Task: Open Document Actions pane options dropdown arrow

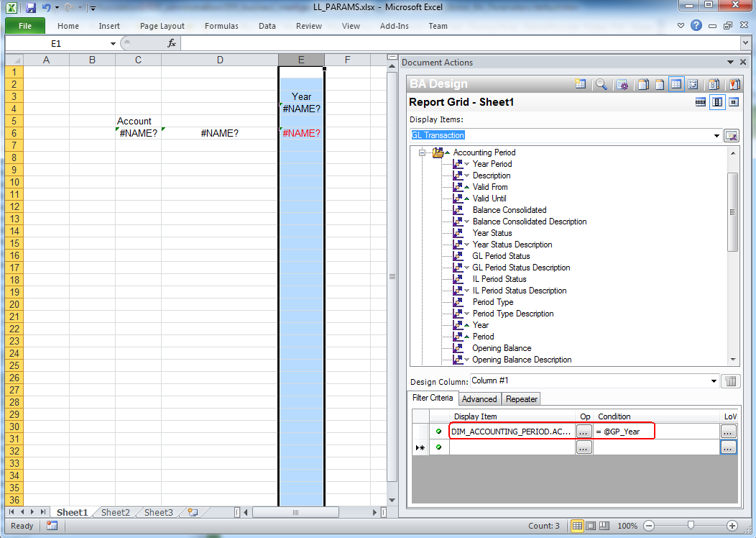Action: click(730, 63)
